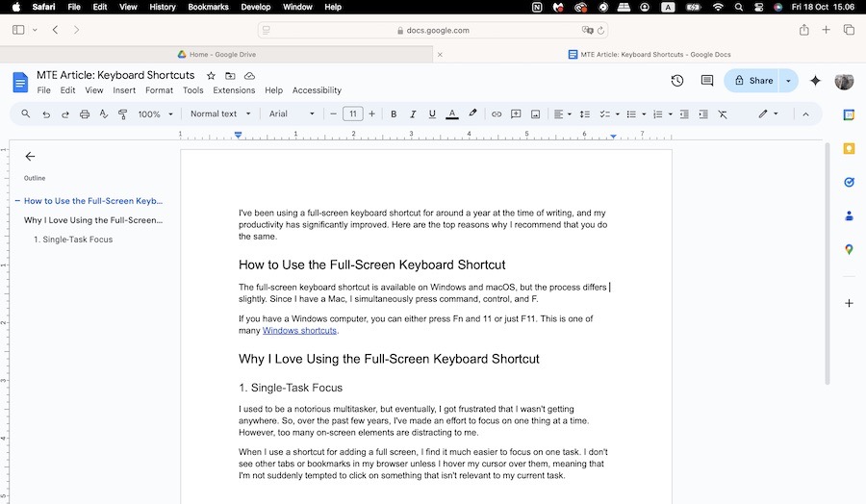
Task: Toggle underline formatting
Action: coord(432,114)
